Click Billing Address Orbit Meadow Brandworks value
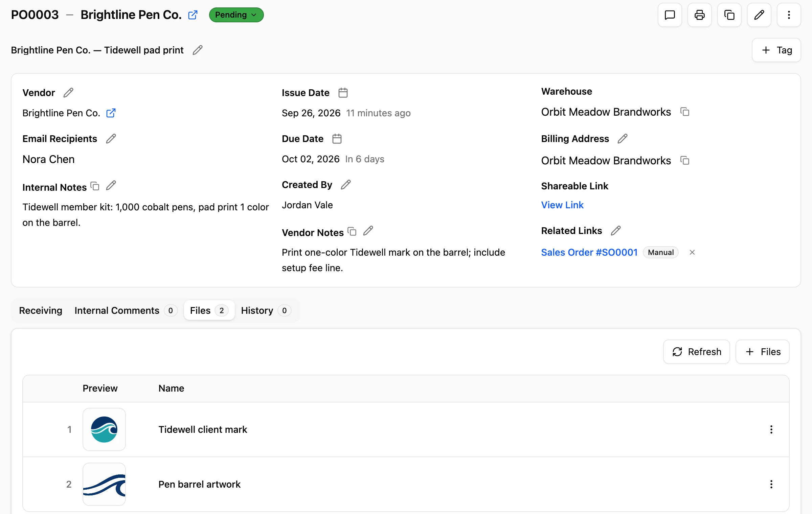This screenshot has width=812, height=514. coord(606,160)
